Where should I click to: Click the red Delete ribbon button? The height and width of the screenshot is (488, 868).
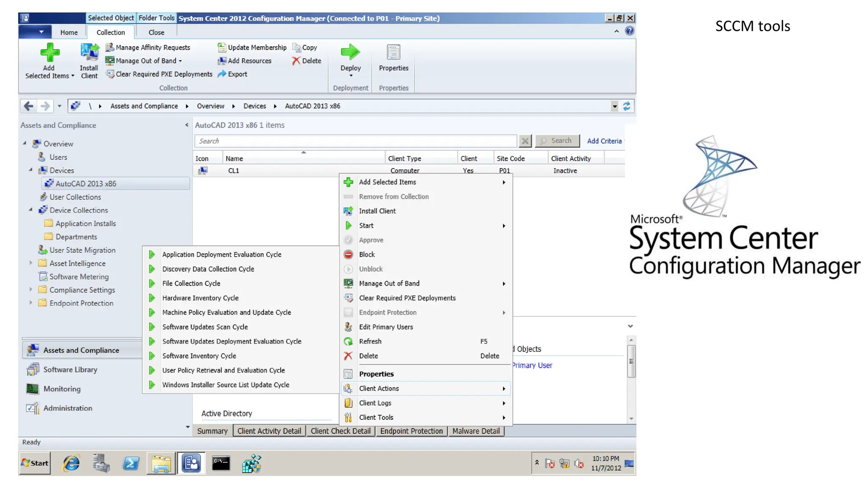pyautogui.click(x=307, y=61)
